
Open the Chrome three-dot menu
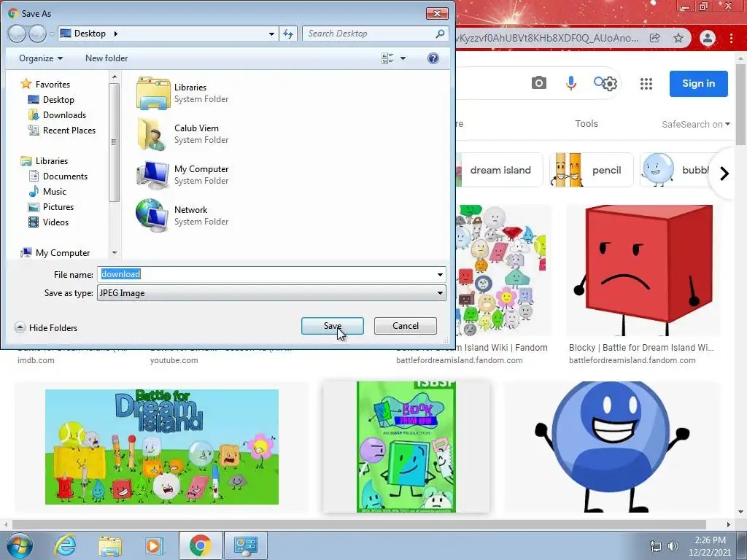(x=731, y=38)
